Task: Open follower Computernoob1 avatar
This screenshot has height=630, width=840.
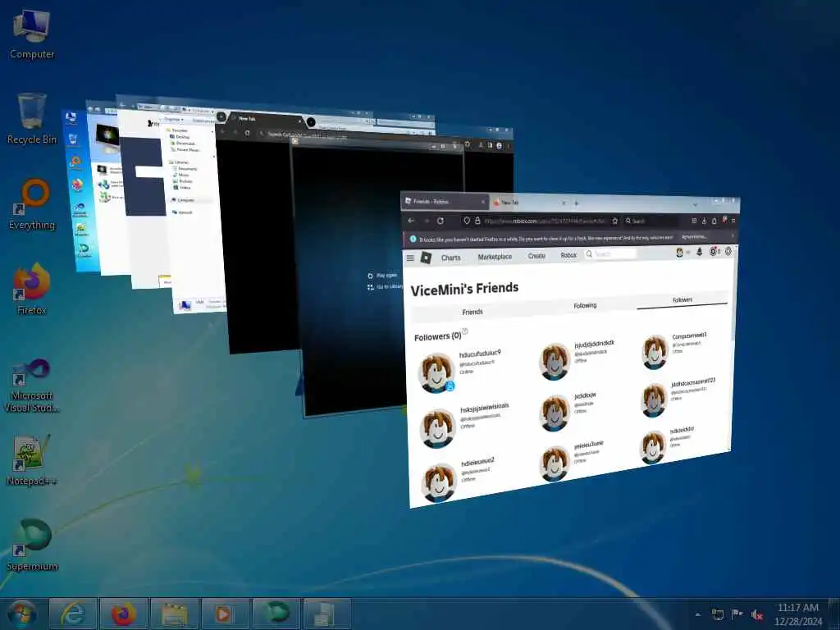Action: pyautogui.click(x=655, y=352)
